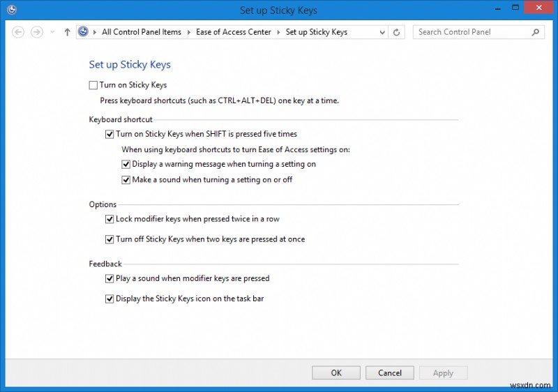The image size is (558, 392).
Task: Open the address bar history dropdown
Action: click(382, 32)
